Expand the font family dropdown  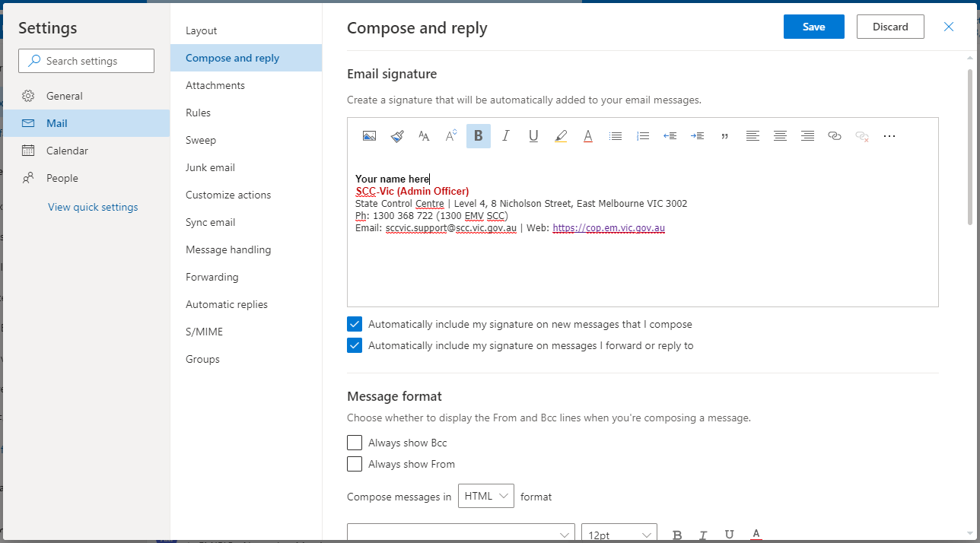point(460,535)
